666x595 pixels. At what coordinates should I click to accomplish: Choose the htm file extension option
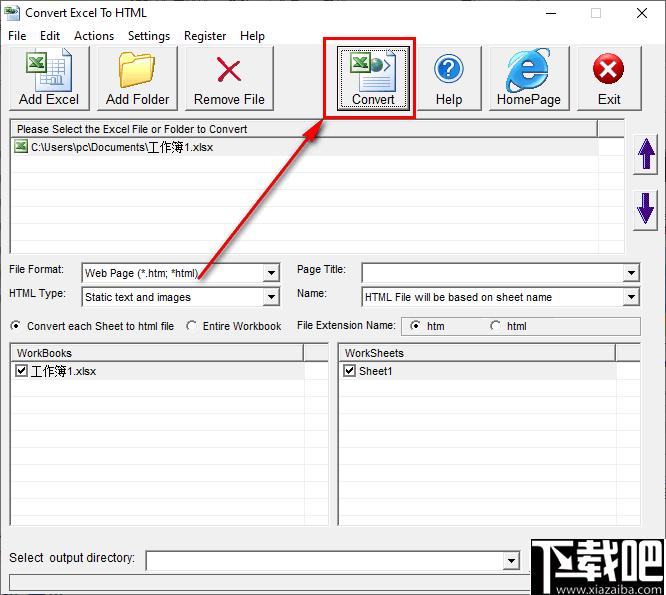coord(415,326)
